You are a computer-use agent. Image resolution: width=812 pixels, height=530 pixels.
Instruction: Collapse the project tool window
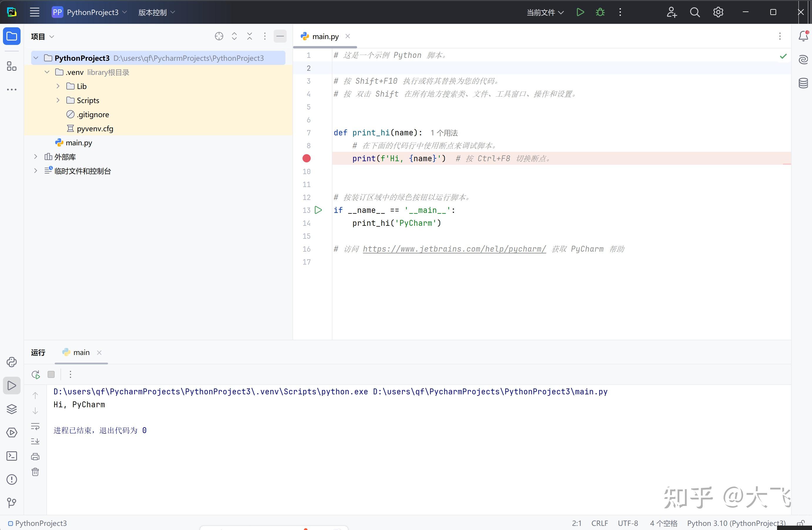tap(280, 36)
